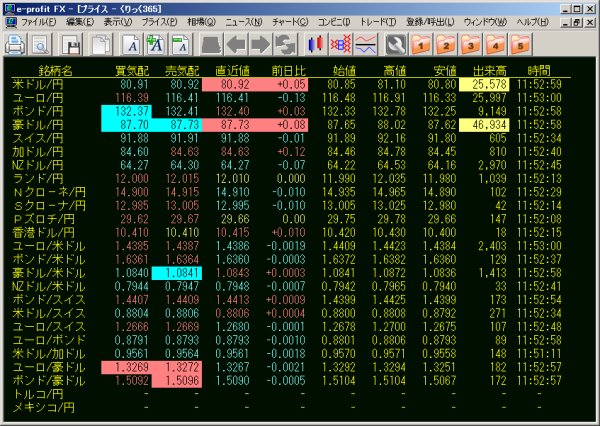600x426 pixels.
Task: Select the 豪ドル/円 row name
Action: (x=38, y=125)
